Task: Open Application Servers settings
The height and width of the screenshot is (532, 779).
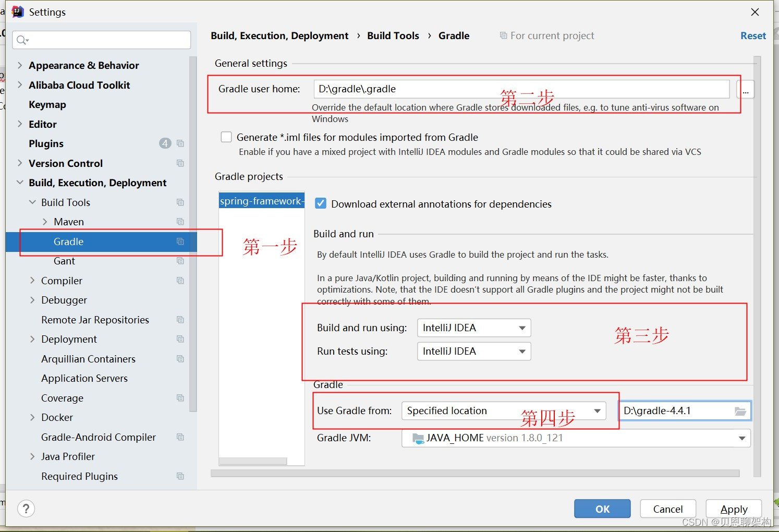Action: pyautogui.click(x=84, y=378)
